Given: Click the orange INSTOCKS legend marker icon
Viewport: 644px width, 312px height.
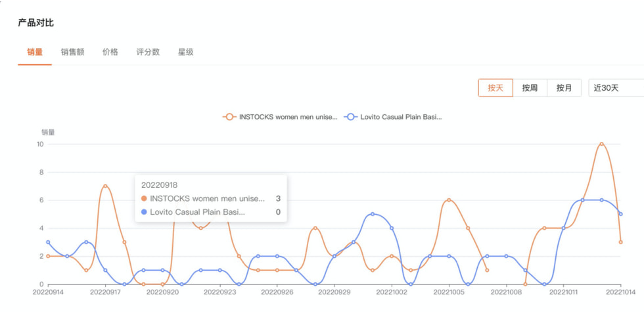Looking at the screenshot, I should [229, 117].
